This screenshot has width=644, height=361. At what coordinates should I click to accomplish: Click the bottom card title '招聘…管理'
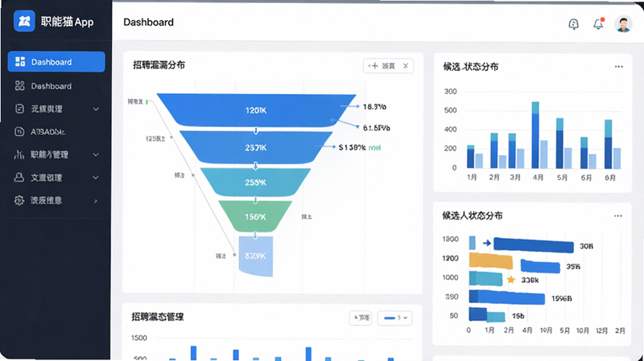click(x=157, y=317)
